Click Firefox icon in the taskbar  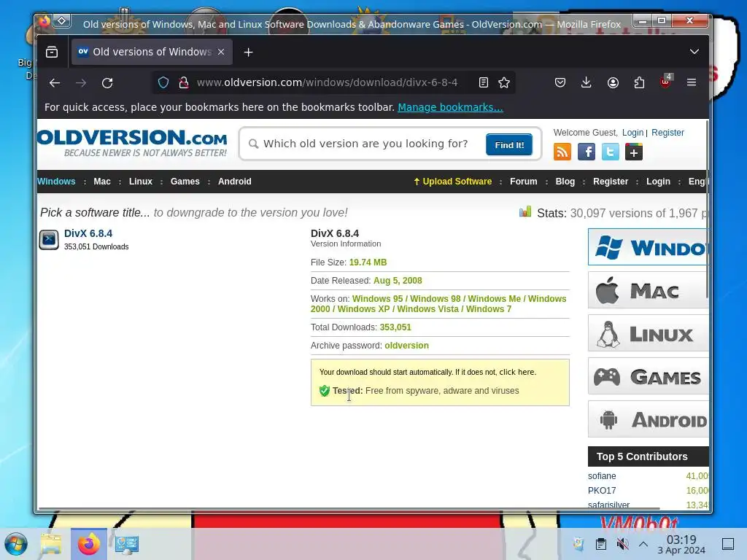(88, 544)
